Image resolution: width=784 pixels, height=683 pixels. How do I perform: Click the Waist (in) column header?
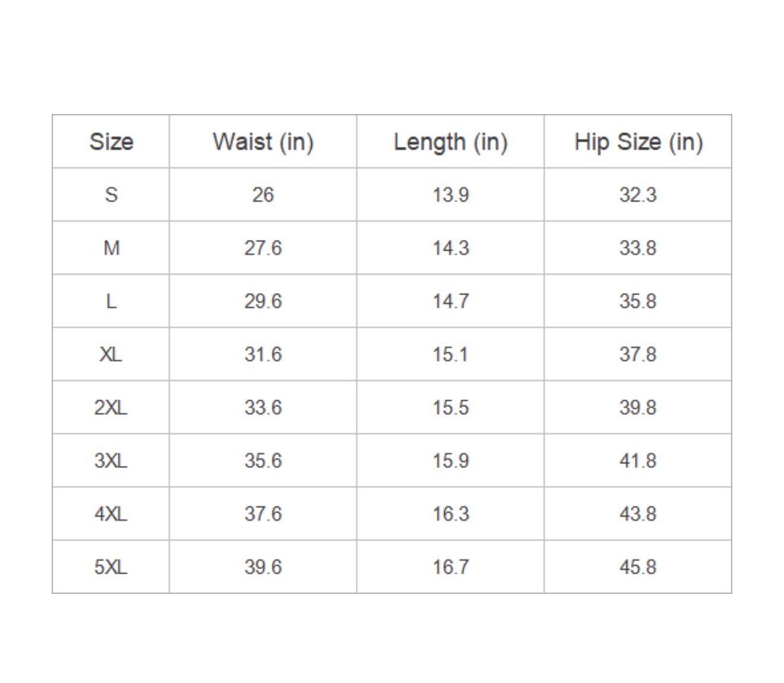click(x=263, y=142)
